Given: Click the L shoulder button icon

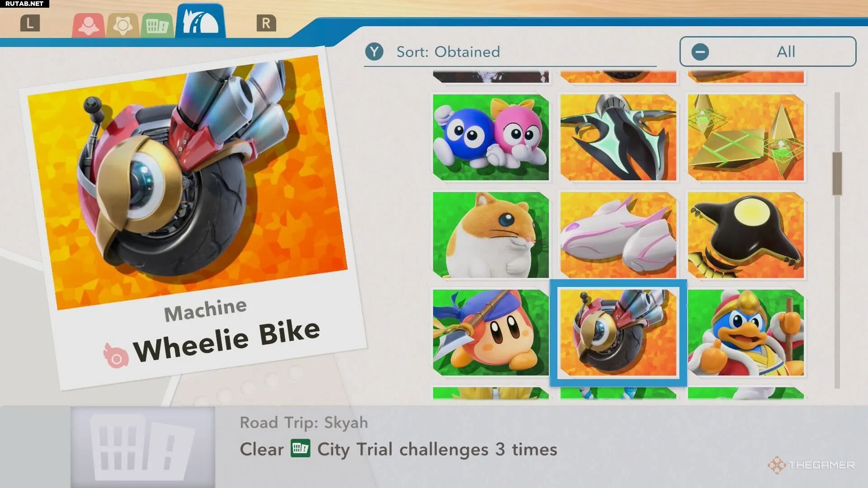Looking at the screenshot, I should tap(30, 23).
